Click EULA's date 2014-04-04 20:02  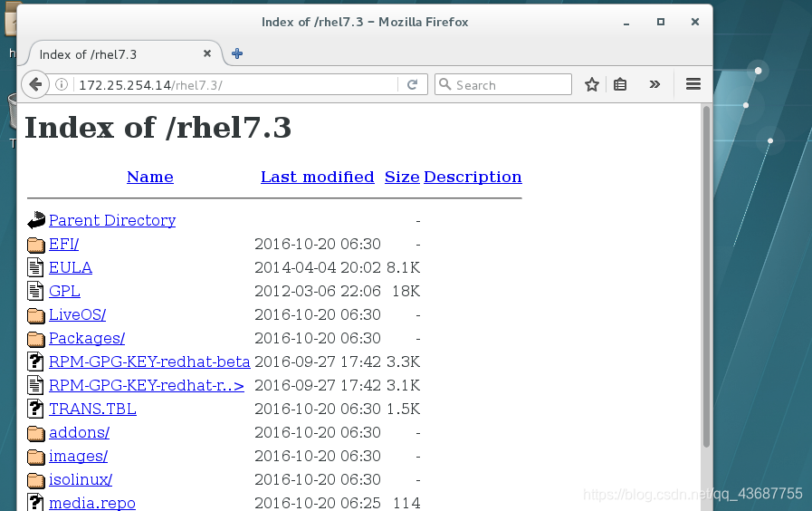point(318,267)
